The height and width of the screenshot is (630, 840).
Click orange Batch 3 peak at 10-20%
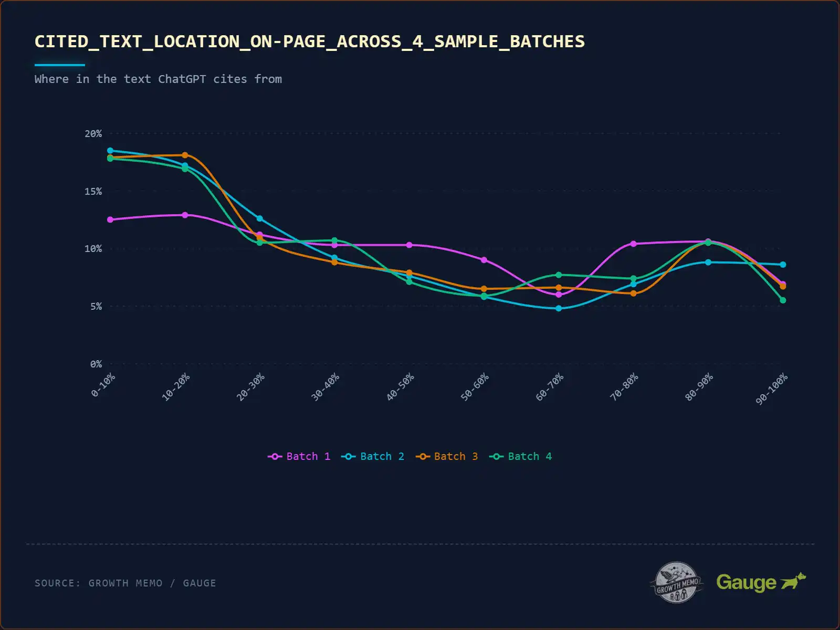click(185, 155)
